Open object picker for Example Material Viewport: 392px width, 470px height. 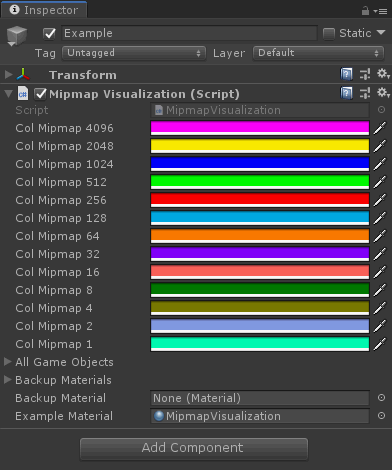[x=381, y=416]
